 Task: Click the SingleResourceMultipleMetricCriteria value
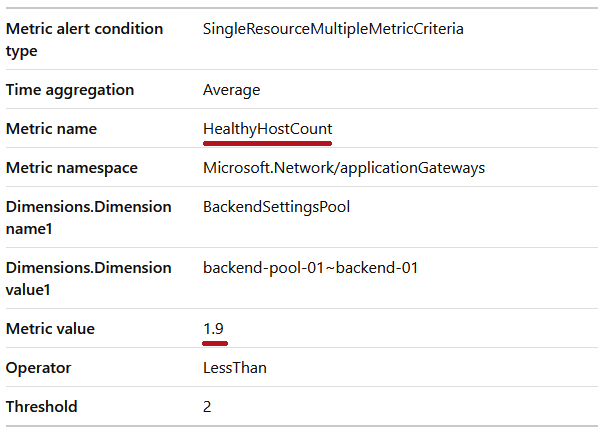(333, 29)
